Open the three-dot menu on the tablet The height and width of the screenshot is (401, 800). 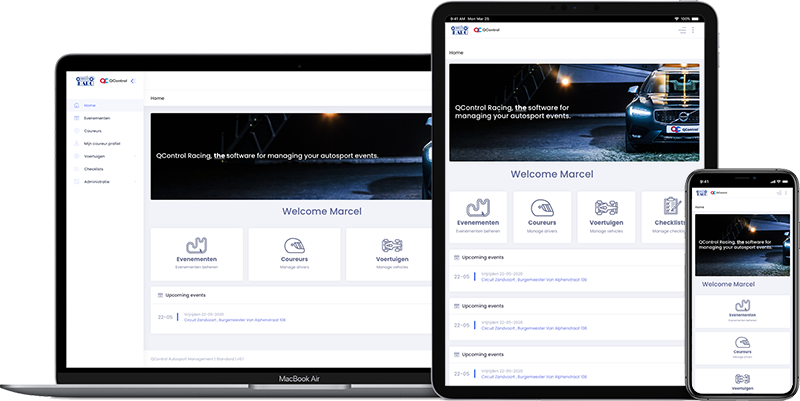[x=693, y=30]
